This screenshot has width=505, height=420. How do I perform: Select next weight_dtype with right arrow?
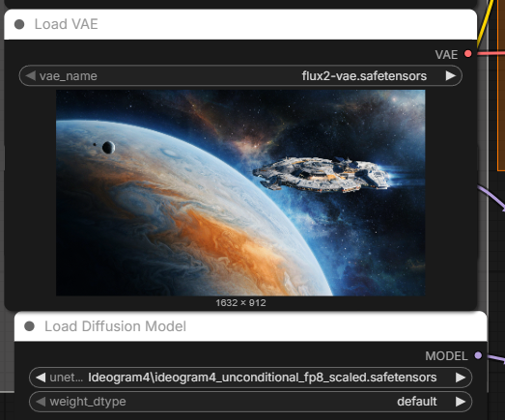461,402
